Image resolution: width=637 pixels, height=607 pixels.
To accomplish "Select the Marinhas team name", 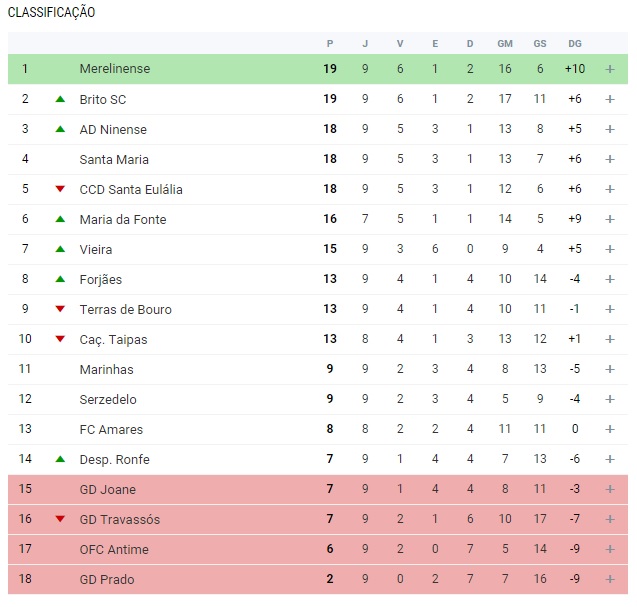I will point(106,369).
